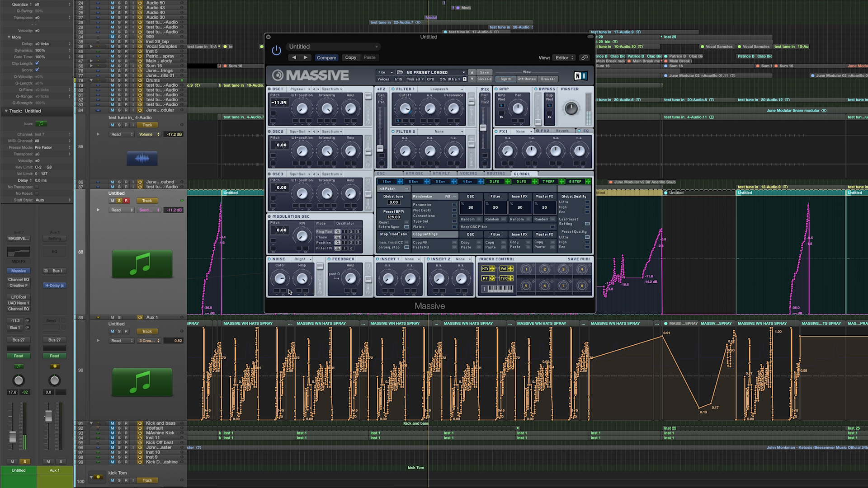Click the TrR macro source handle

(510, 278)
